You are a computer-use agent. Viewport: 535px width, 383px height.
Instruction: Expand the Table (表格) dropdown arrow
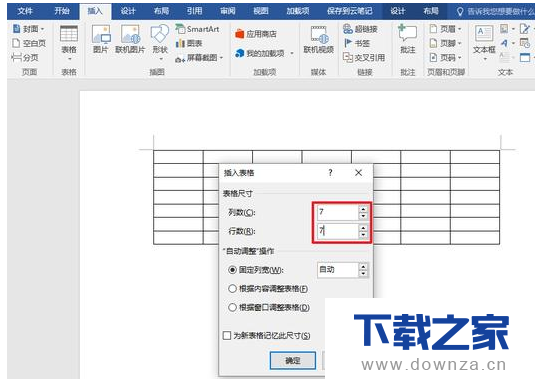[69, 59]
